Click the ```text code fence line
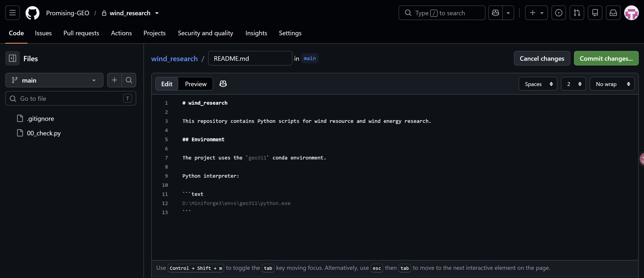 tap(193, 194)
